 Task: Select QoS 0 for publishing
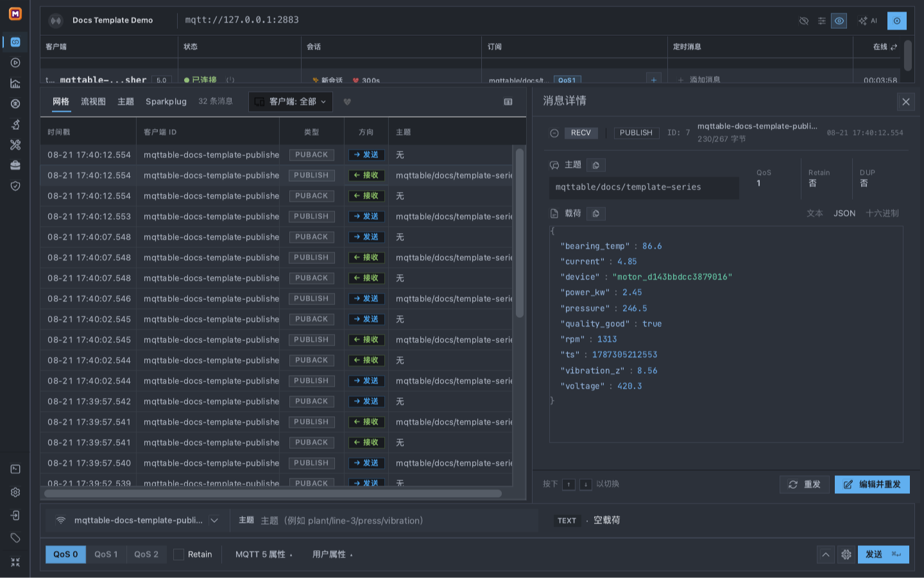(x=65, y=554)
